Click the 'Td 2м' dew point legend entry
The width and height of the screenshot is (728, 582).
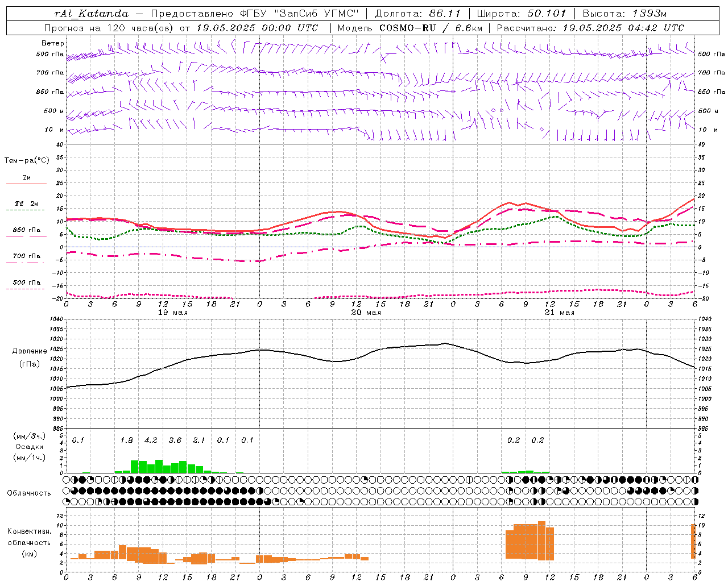click(27, 203)
